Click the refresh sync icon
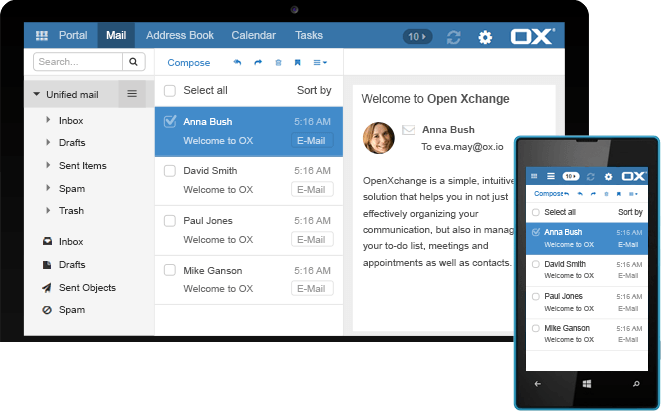This screenshot has height=411, width=661. click(454, 37)
